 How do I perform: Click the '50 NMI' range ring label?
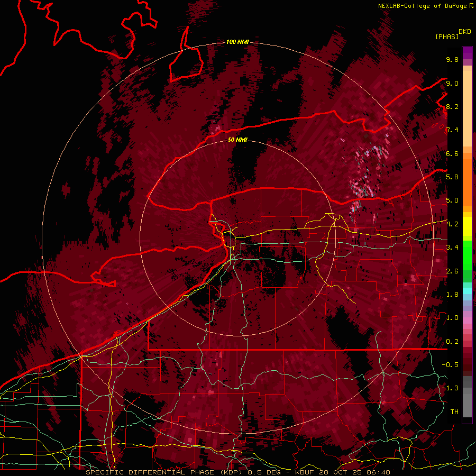[x=237, y=140]
